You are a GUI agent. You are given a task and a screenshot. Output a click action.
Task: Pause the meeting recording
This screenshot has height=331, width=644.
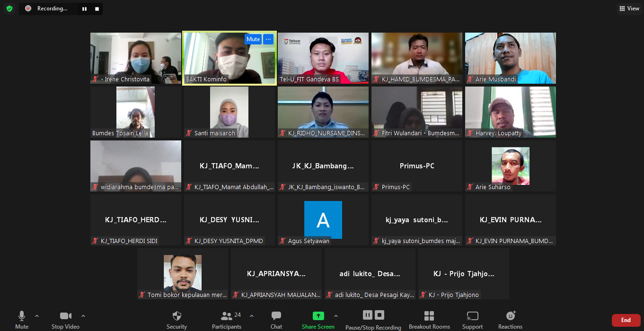(x=367, y=314)
